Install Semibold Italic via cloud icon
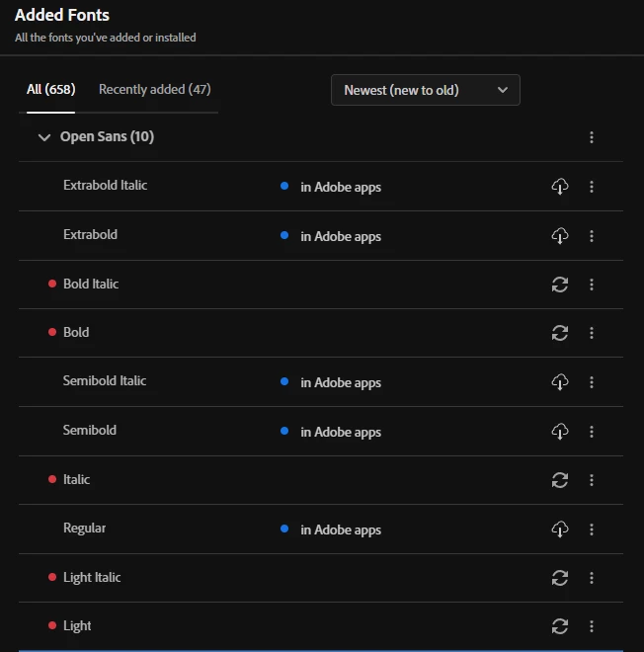Viewport: 644px width, 652px height. [560, 382]
